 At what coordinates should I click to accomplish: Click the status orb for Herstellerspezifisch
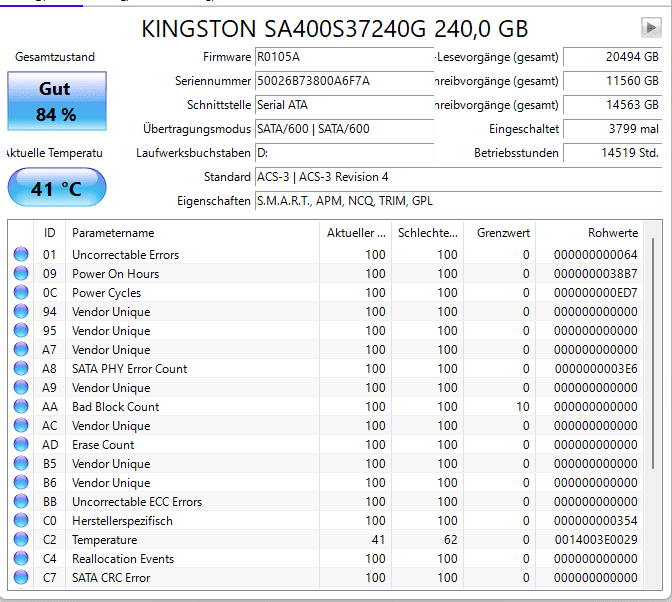(x=21, y=521)
